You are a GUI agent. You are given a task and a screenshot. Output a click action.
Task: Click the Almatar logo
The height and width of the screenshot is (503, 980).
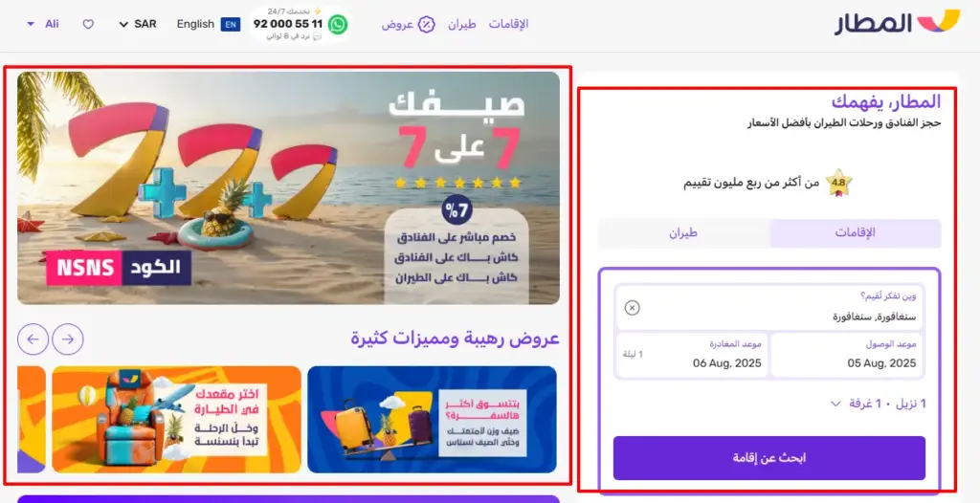coord(897,23)
